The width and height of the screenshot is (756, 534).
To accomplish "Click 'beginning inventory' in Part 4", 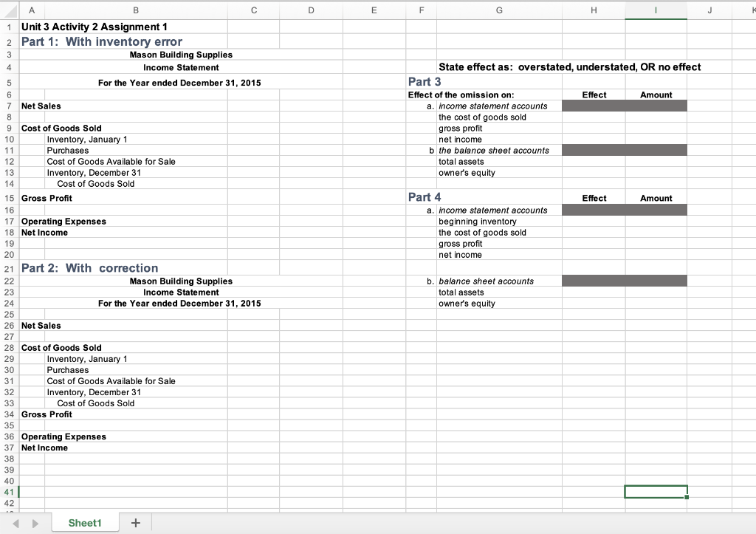I will pyautogui.click(x=478, y=222).
